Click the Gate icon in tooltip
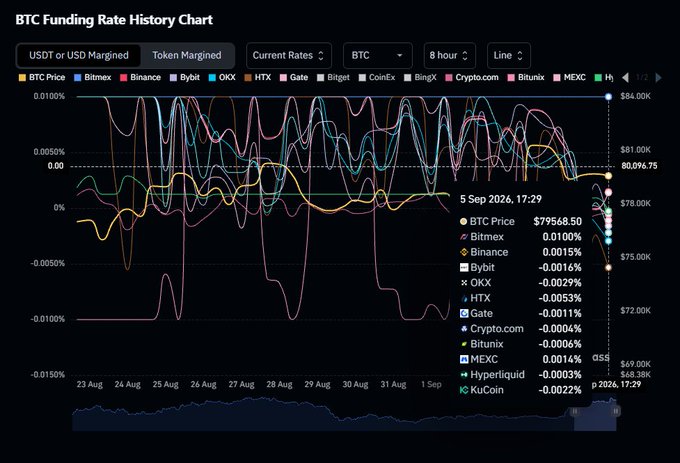This screenshot has width=680, height=463. (x=464, y=313)
